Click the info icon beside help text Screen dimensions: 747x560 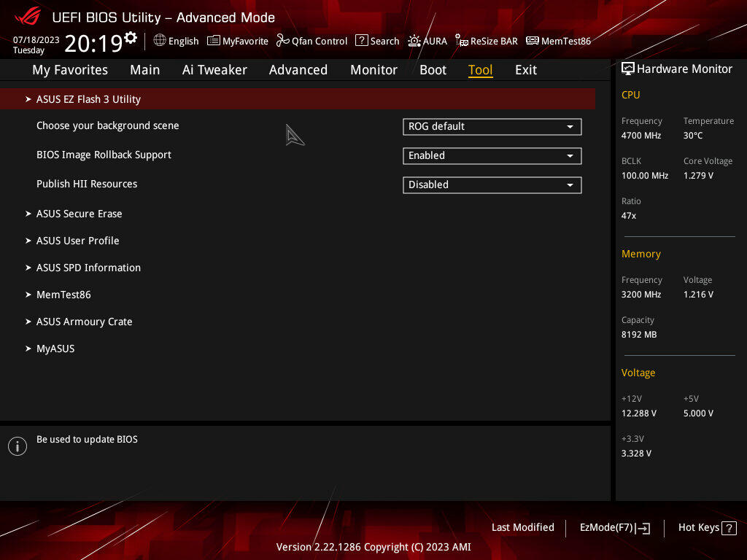tap(18, 446)
